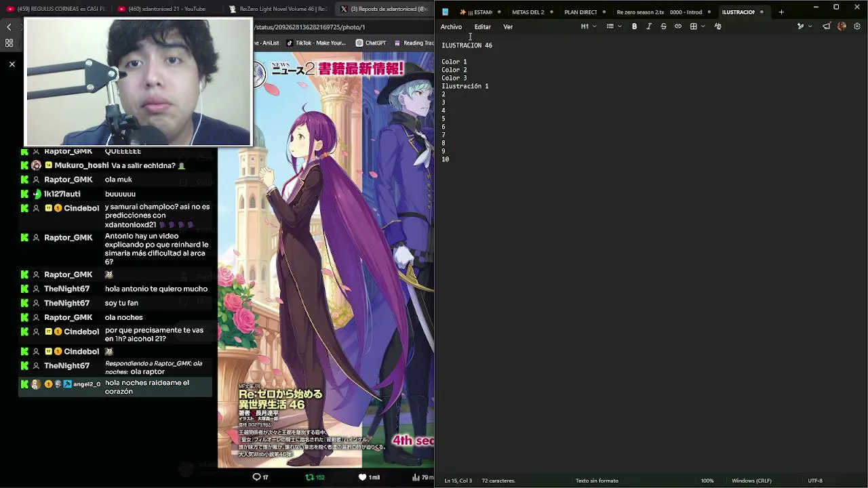Go back in the browser window
The image size is (868, 488).
pyautogui.click(x=9, y=27)
